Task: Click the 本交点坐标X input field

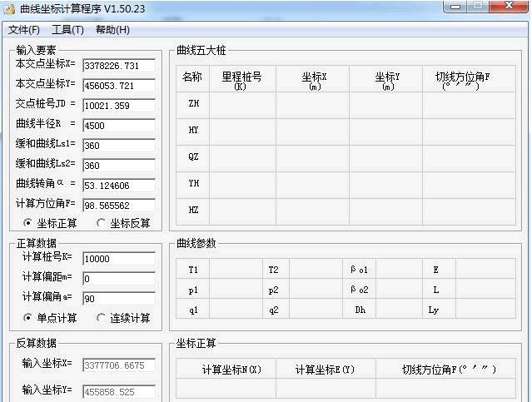Action: pyautogui.click(x=119, y=66)
